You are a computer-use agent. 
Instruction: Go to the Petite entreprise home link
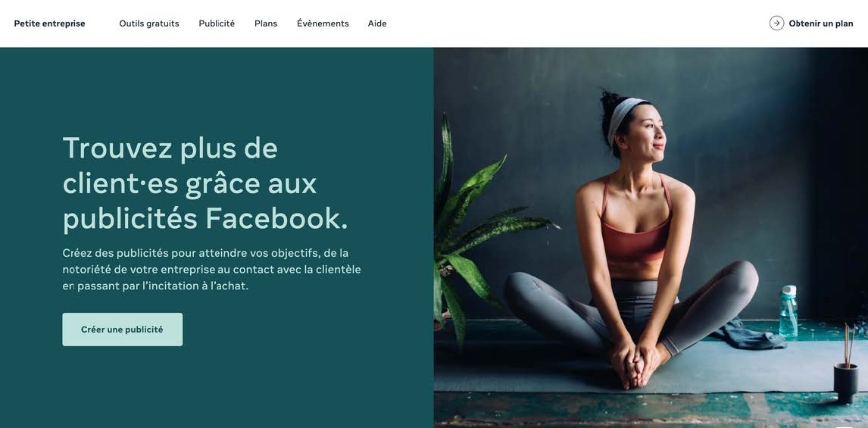click(x=50, y=23)
